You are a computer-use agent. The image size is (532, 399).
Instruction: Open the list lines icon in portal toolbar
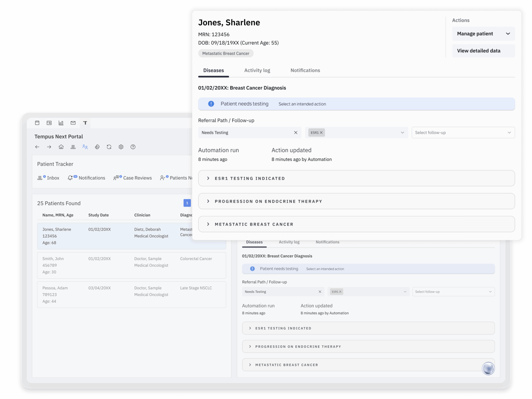click(x=73, y=147)
